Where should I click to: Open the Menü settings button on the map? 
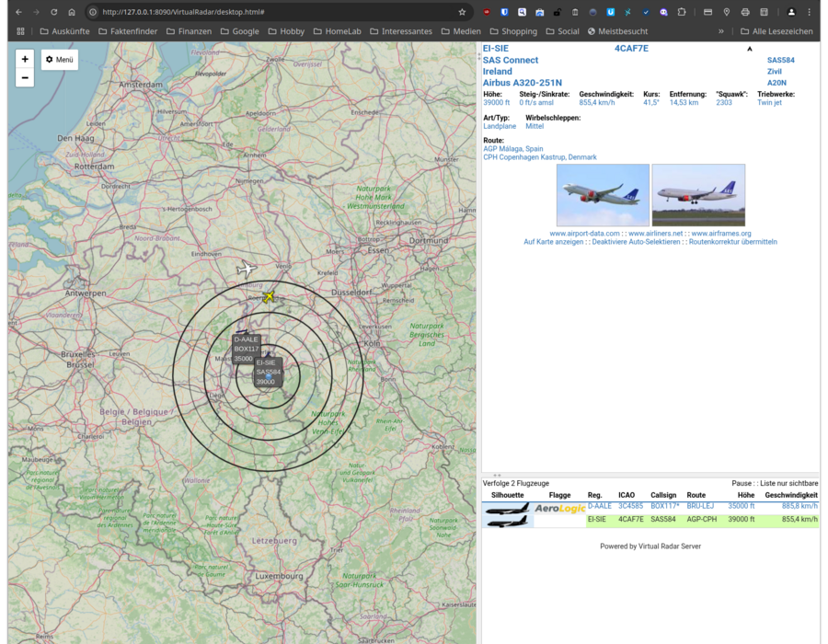[60, 60]
